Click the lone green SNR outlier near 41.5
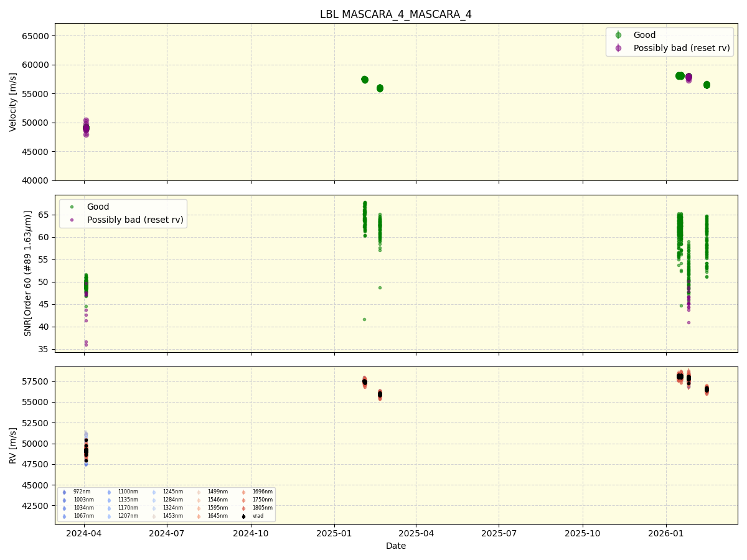Viewport: 747px width, 560px height. [x=365, y=319]
